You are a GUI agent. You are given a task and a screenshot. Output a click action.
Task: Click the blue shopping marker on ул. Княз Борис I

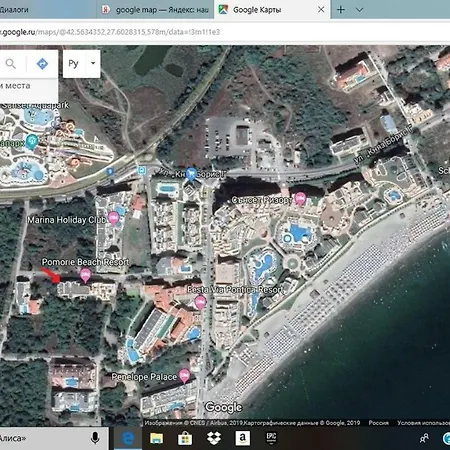click(191, 174)
